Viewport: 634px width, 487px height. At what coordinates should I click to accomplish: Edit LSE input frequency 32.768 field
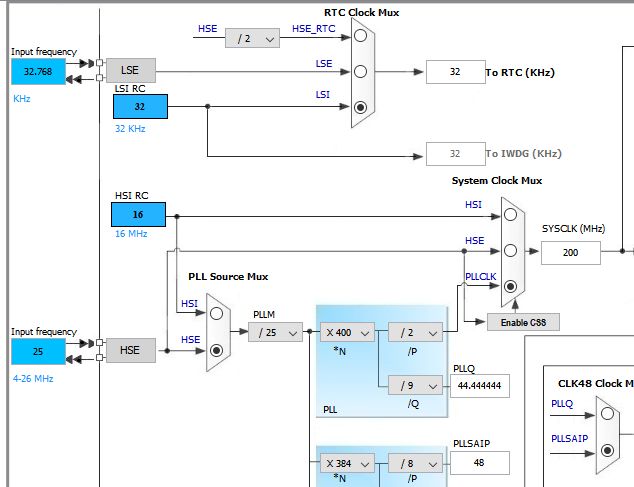(x=38, y=72)
